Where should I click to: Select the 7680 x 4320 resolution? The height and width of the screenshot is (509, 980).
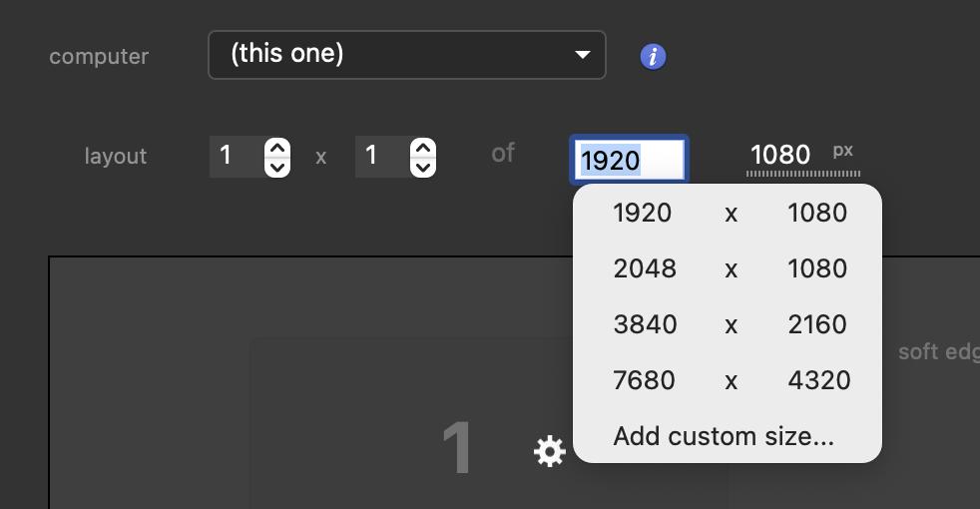tap(728, 380)
